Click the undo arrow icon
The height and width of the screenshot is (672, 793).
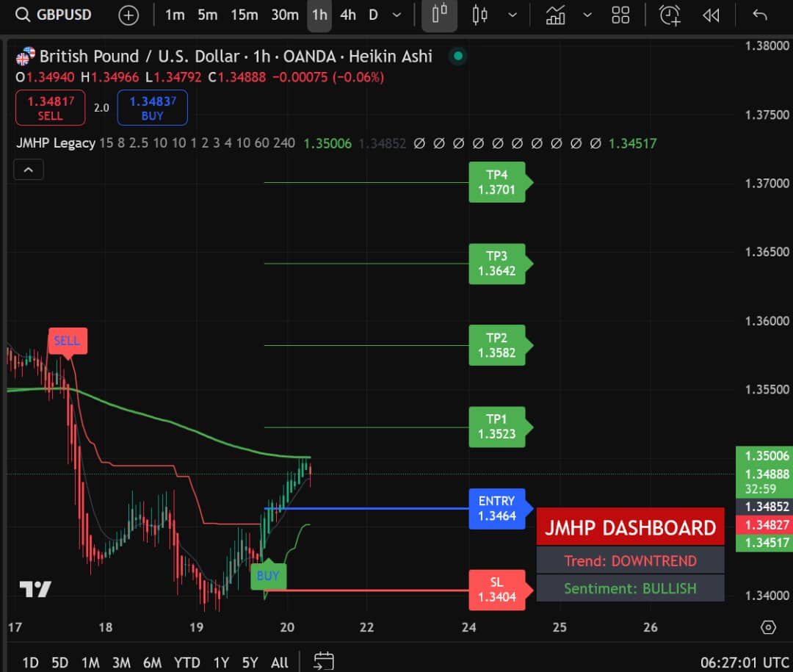[x=760, y=15]
